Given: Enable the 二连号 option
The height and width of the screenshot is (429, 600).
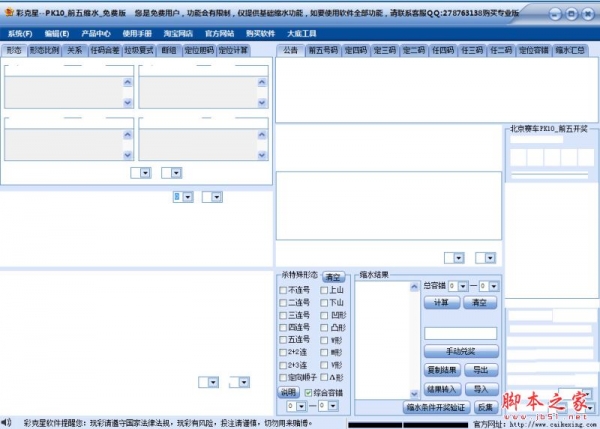Looking at the screenshot, I should click(x=283, y=303).
